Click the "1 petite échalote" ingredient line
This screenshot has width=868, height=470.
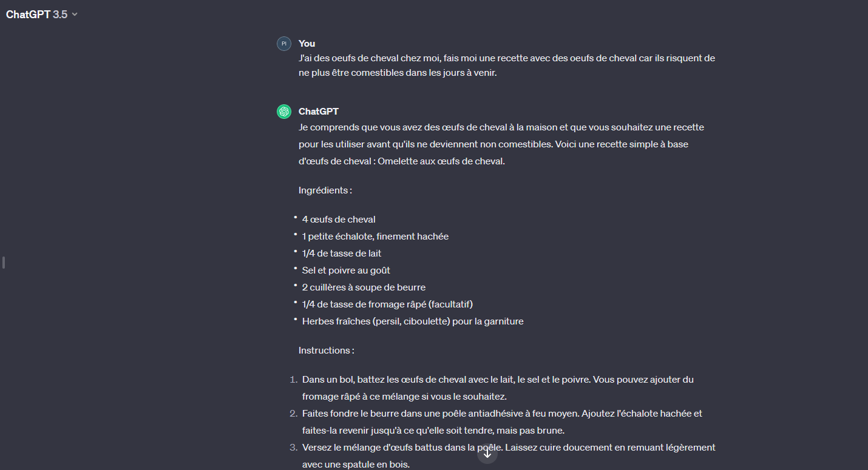(x=375, y=237)
